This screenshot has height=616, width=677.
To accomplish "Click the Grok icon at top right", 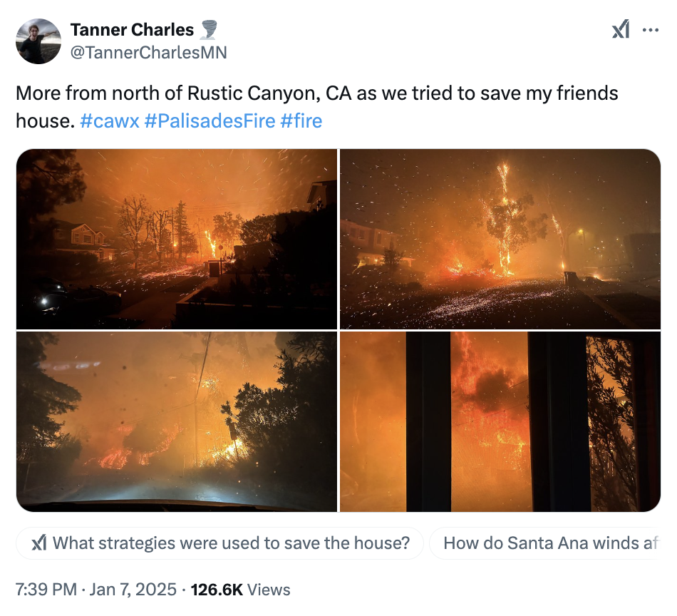I will pos(621,30).
